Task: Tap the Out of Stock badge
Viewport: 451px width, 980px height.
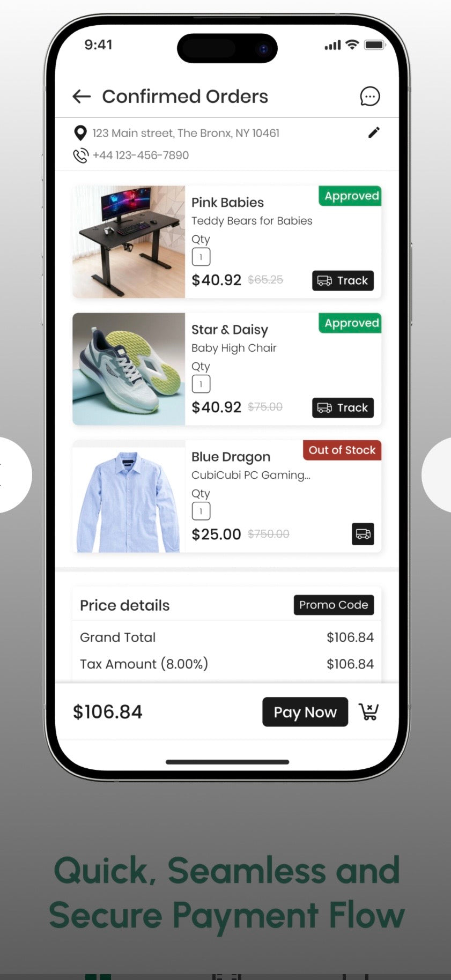Action: [x=342, y=450]
